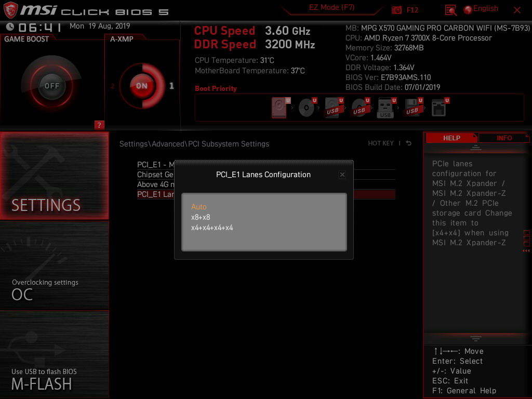Switch to EZ Mode (F7)

pos(331,7)
